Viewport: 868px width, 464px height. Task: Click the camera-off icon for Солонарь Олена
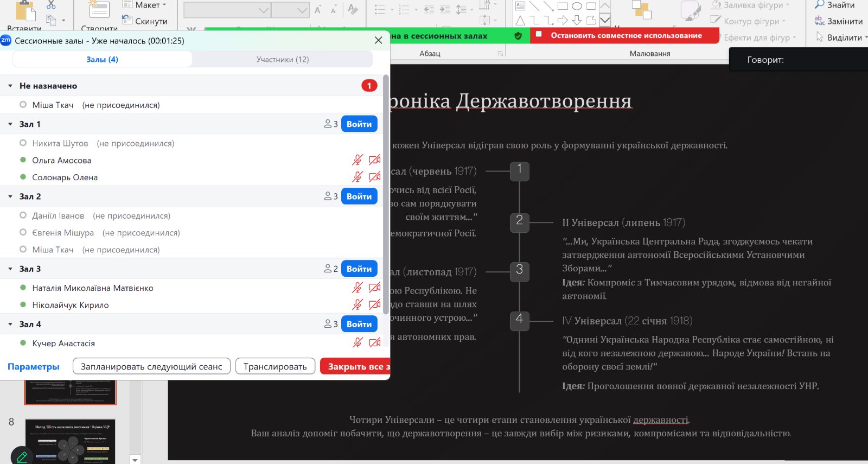374,177
